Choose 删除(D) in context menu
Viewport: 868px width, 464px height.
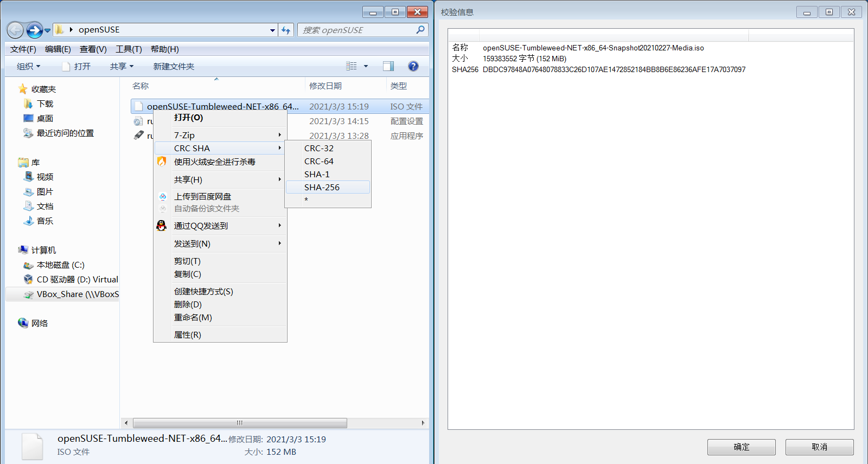pyautogui.click(x=220, y=304)
